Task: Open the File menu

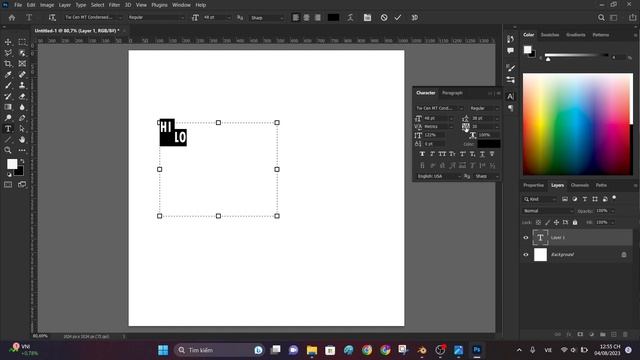Action: [18, 5]
